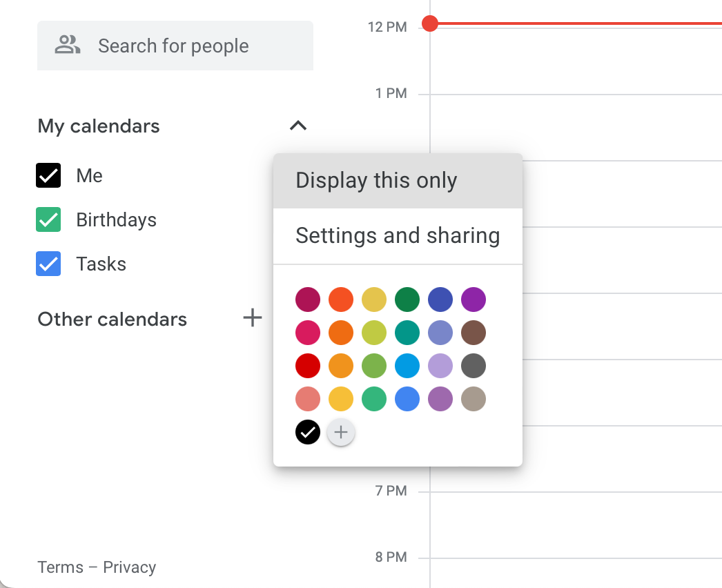Click the currently selected black color

308,432
